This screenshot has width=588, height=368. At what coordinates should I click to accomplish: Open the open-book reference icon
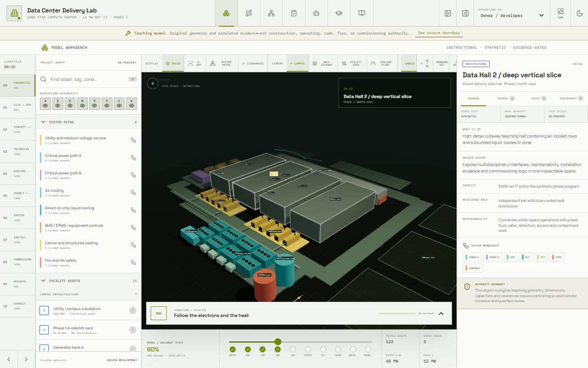(362, 13)
